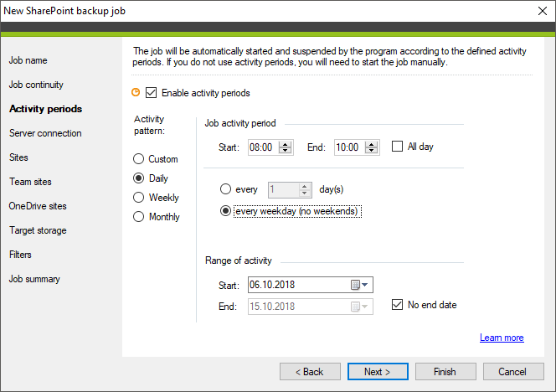Jump to the Job summary step
Viewport: 556px width, 392px height.
pos(34,279)
